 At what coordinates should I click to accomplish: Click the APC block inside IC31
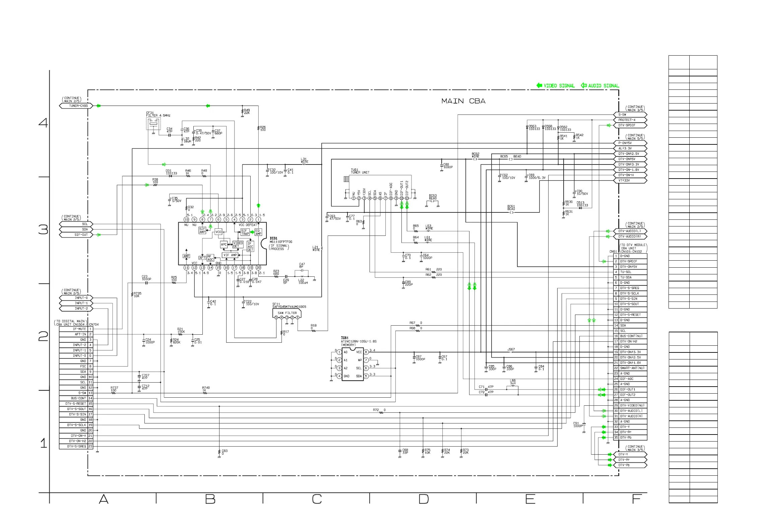[224, 245]
